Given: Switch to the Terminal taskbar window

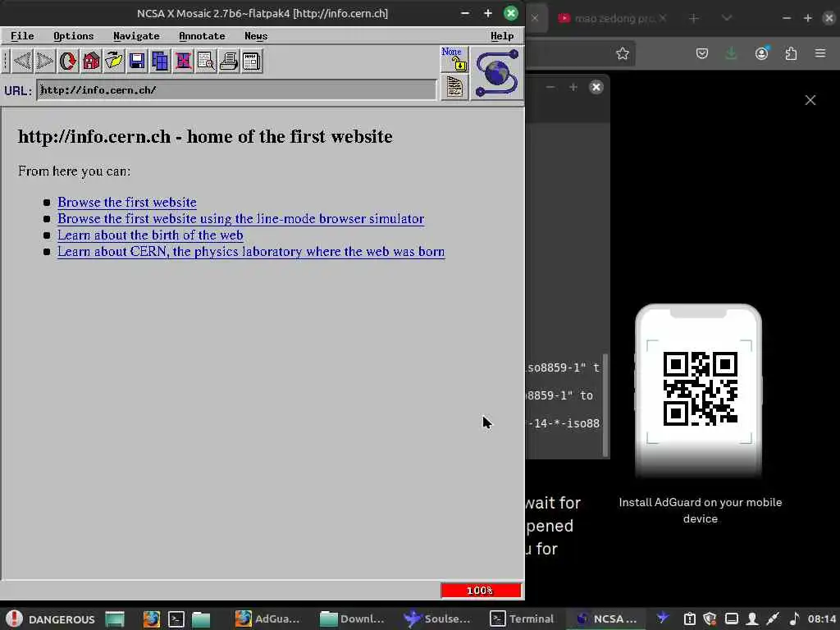Looking at the screenshot, I should (x=523, y=619).
